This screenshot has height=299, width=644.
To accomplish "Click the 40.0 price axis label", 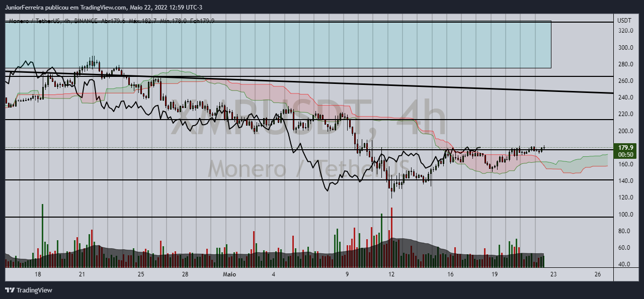I will 625,264.
